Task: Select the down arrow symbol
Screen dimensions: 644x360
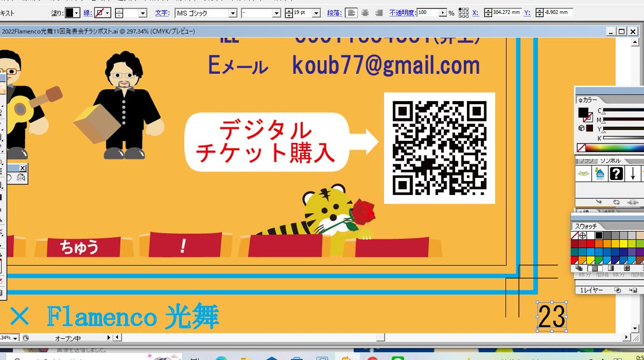Action: pyautogui.click(x=632, y=174)
